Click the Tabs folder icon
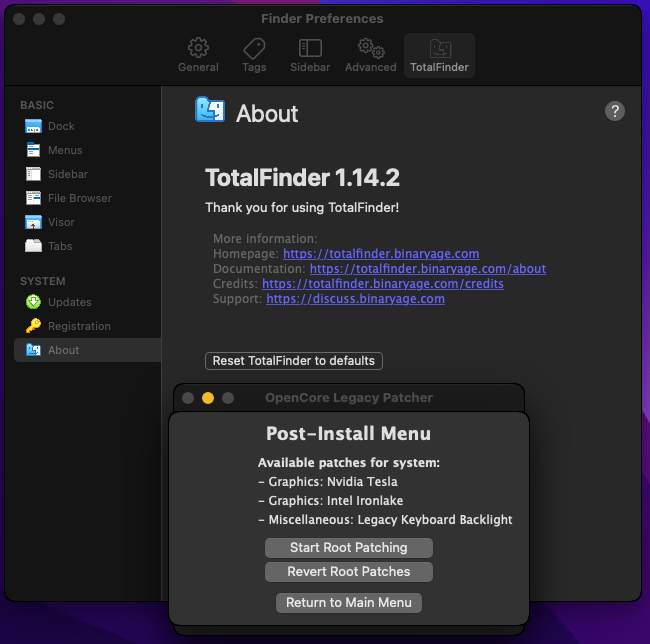 click(x=33, y=246)
